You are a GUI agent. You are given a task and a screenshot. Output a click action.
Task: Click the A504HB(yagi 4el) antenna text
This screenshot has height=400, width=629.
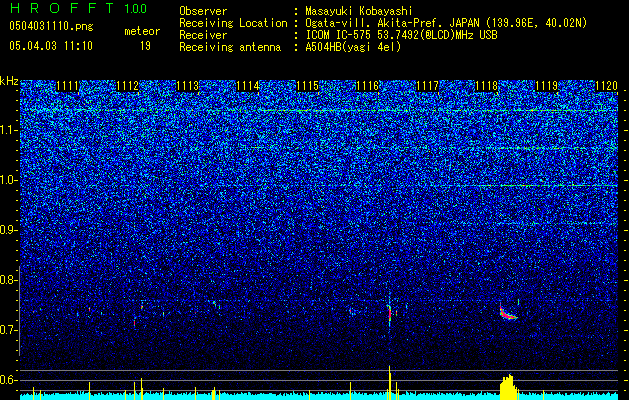(x=353, y=47)
